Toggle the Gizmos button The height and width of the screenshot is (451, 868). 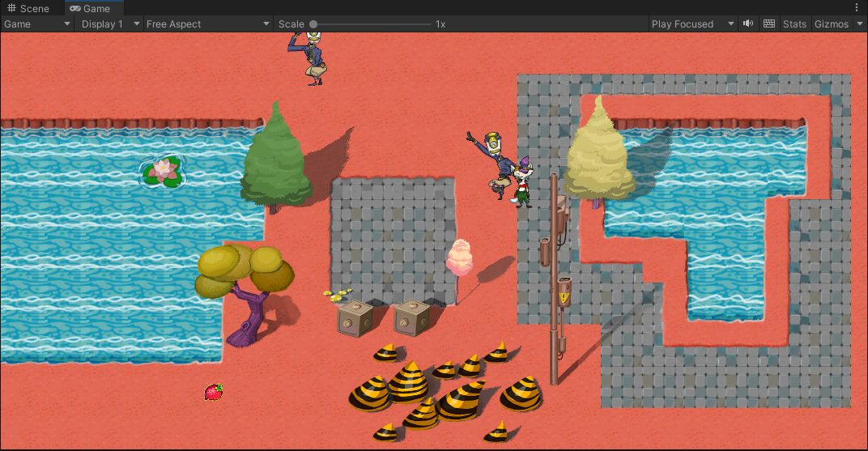tap(832, 23)
